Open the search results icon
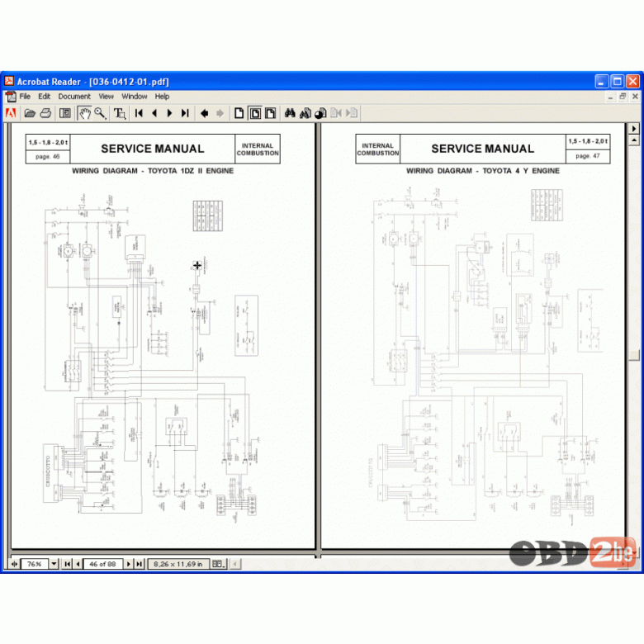 point(321,113)
